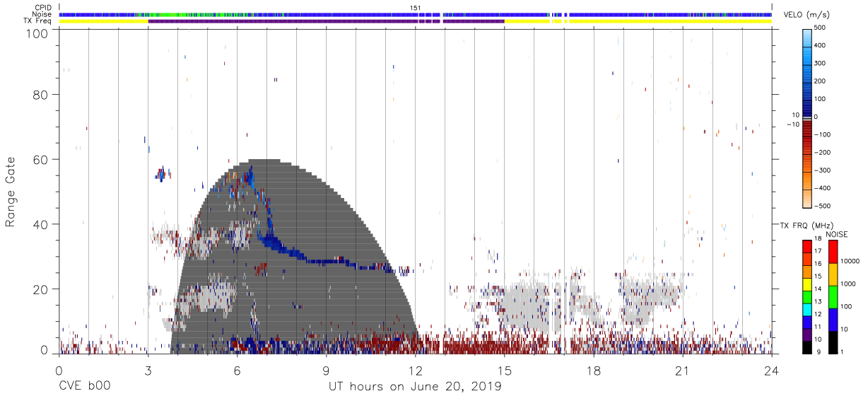Click the x-axis tick label '6'
This screenshot has width=868, height=401.
click(x=237, y=371)
